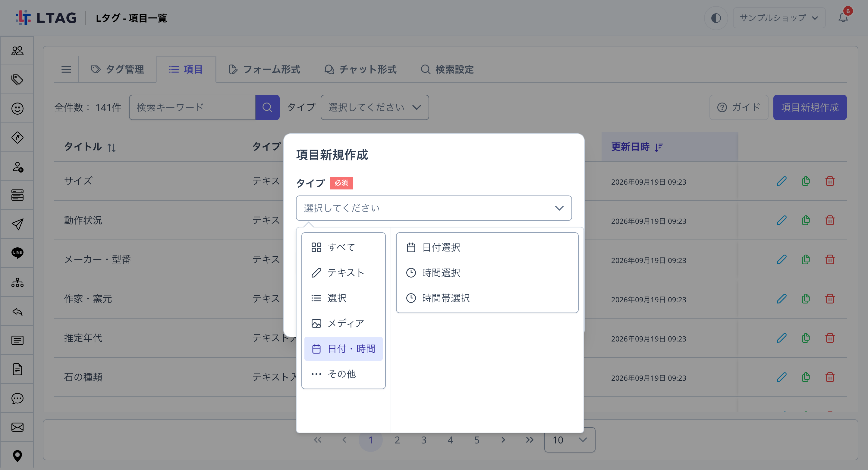Open the ガイド help button

pos(739,107)
